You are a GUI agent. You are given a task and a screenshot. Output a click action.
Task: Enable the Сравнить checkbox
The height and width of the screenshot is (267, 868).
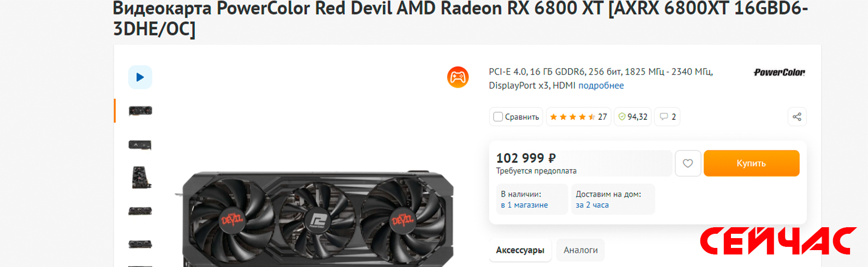[498, 117]
